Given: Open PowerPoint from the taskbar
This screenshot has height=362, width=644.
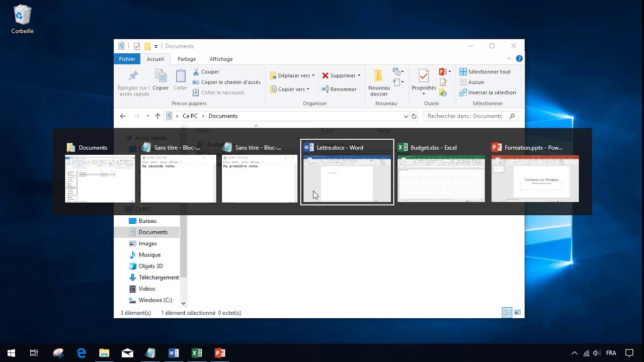Looking at the screenshot, I should (220, 353).
